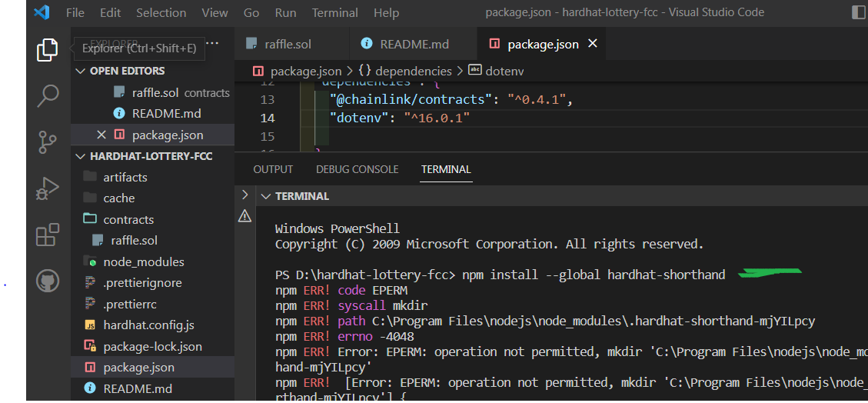Expand the cache folder
Viewport: 868px width, 403px height.
[x=153, y=198]
